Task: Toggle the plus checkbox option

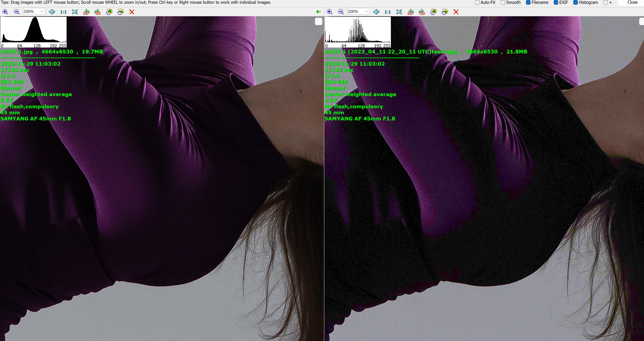Action: (605, 3)
